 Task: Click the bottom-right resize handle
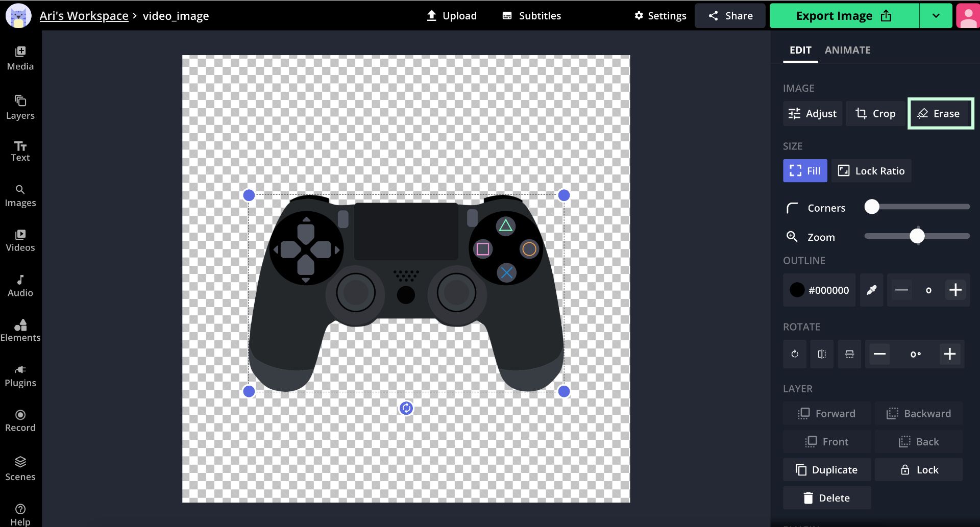(x=564, y=391)
